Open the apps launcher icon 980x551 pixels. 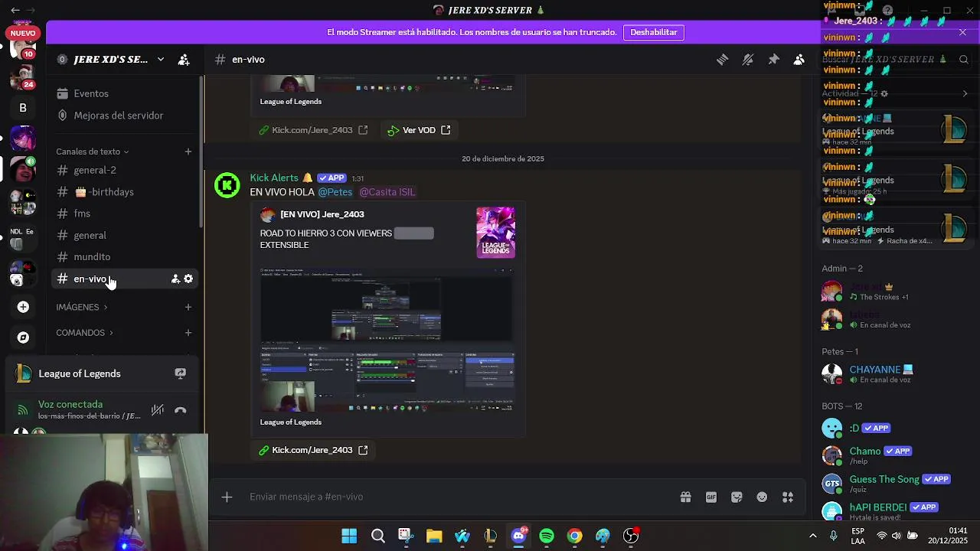click(x=788, y=497)
